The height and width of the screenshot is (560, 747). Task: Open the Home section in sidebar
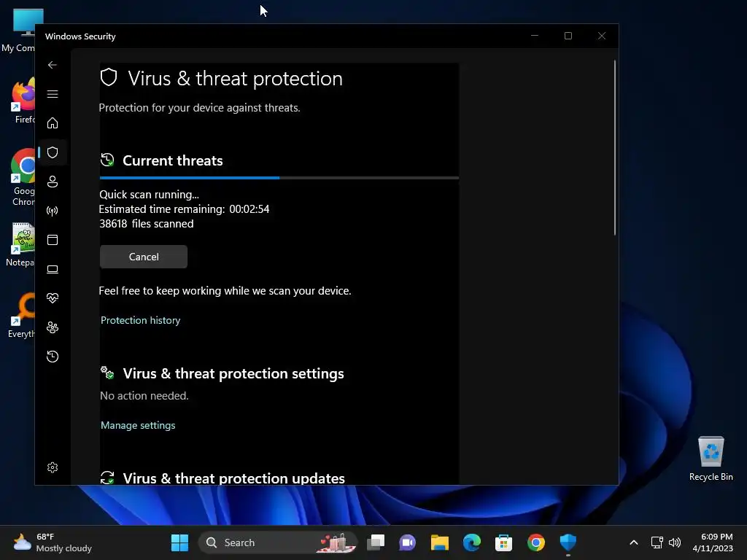(x=53, y=123)
